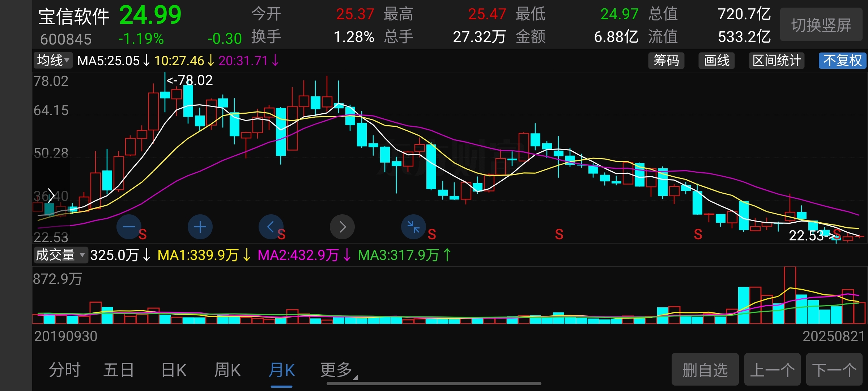Tap the end date 20250821
868x391 pixels.
click(x=833, y=336)
